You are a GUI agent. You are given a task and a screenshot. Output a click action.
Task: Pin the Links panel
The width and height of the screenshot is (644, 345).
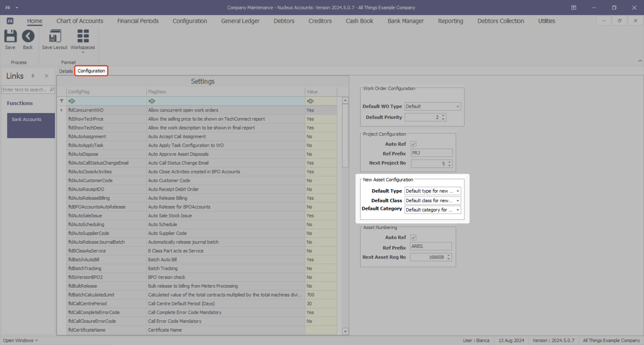33,76
